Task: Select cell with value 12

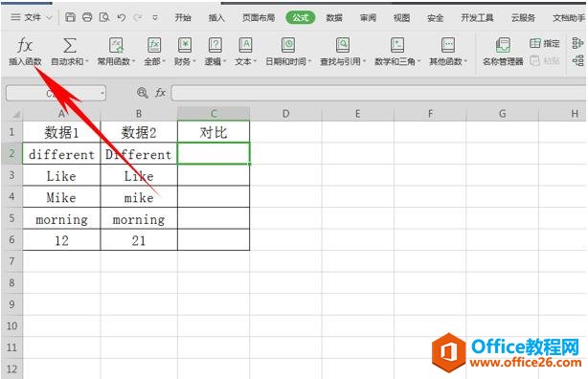Action: pos(61,240)
